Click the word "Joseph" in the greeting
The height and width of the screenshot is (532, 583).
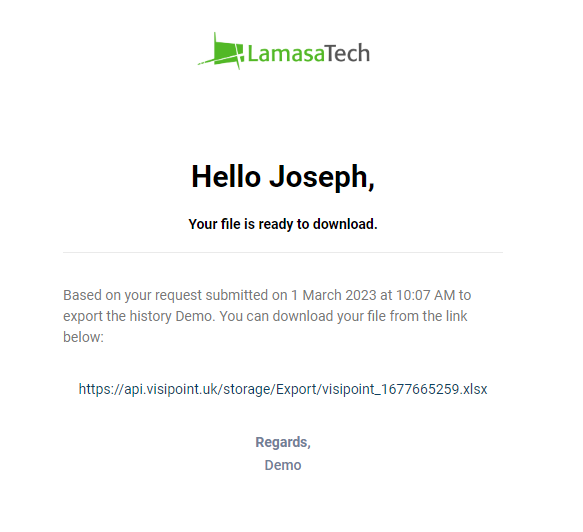click(322, 177)
